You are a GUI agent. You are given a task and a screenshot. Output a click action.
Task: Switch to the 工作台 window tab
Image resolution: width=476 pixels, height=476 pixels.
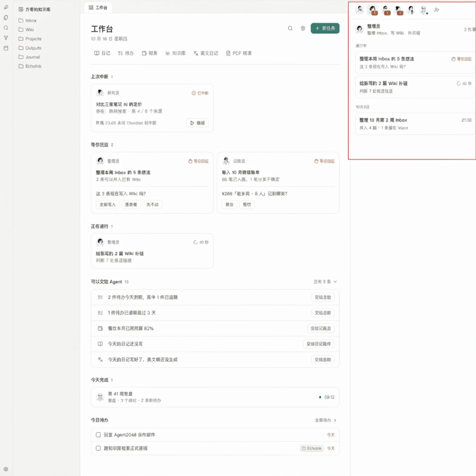(98, 7)
